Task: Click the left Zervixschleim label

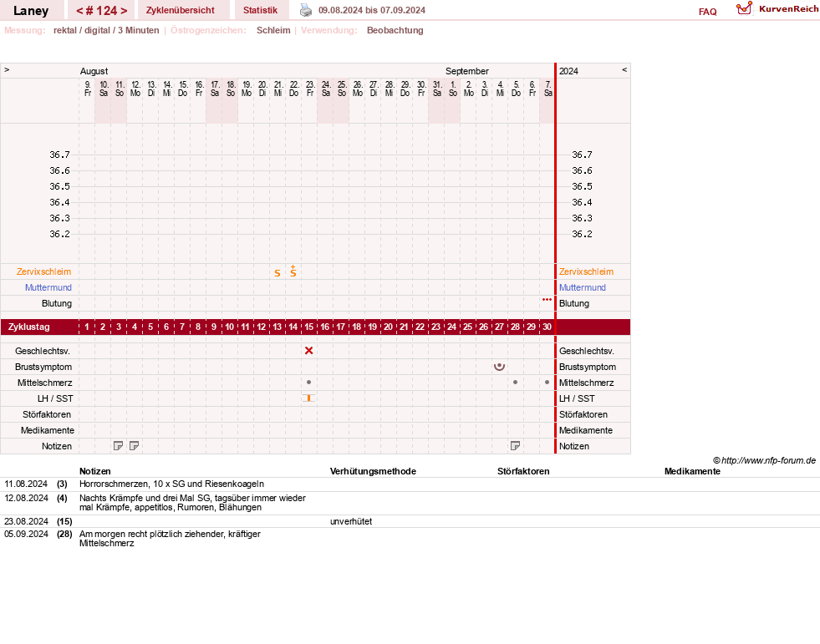Action: point(44,271)
